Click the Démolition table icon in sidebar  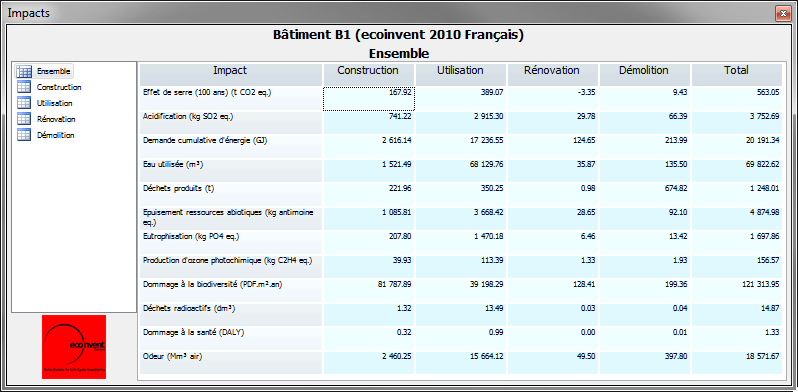pos(24,135)
